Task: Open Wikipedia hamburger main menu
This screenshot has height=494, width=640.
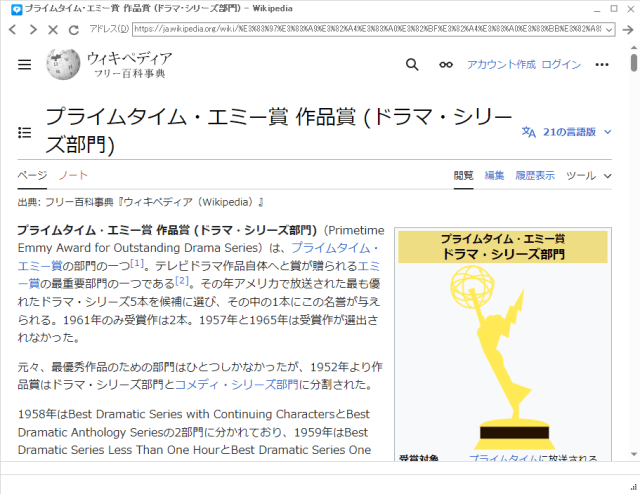Action: coord(24,65)
